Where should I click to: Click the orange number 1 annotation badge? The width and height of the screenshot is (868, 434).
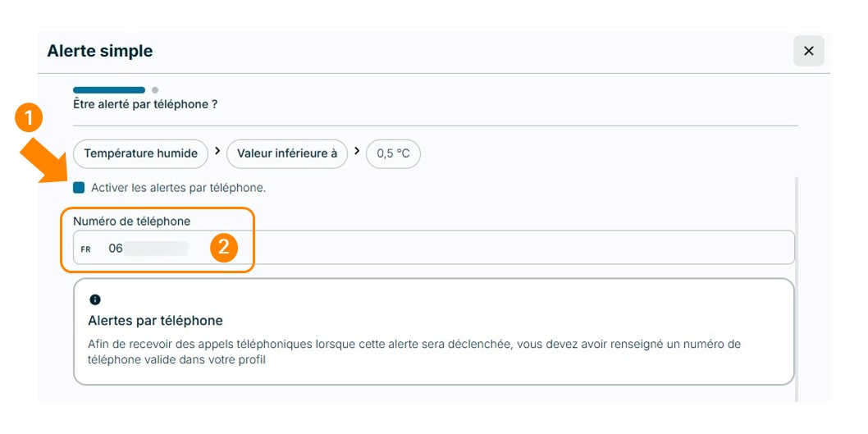pos(29,119)
